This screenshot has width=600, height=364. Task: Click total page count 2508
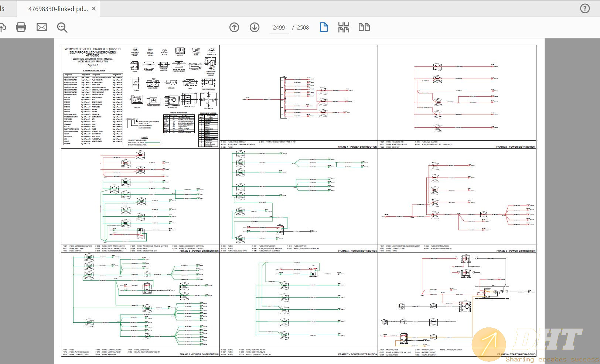click(x=303, y=27)
